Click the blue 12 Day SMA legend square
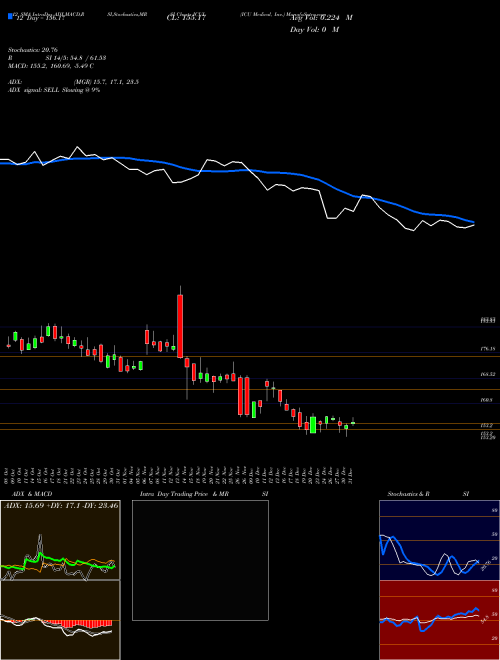The height and width of the screenshot is (660, 500). (x=10, y=17)
